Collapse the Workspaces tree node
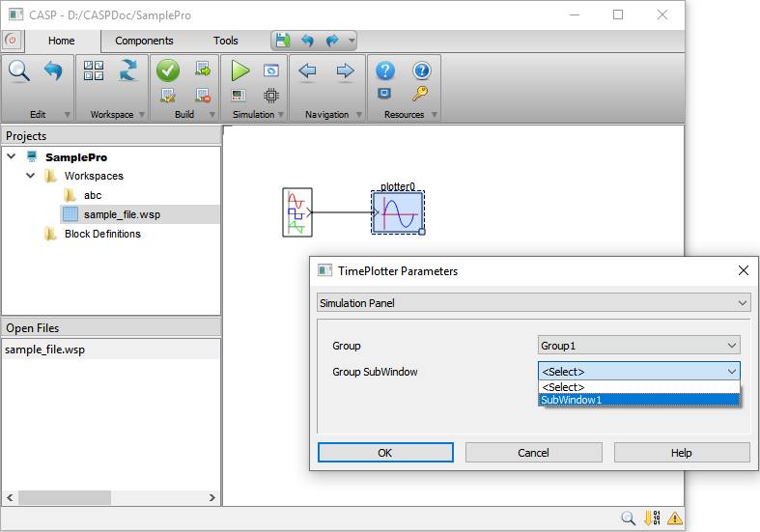Screen dimensions: 760x532 point(31,176)
